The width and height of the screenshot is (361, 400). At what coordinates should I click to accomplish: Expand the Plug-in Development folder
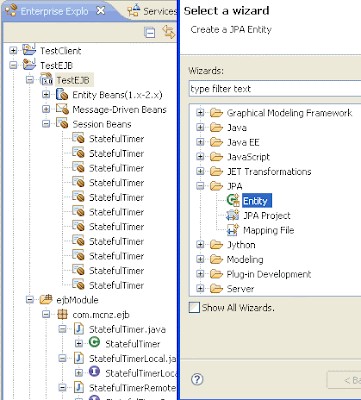[x=200, y=274]
